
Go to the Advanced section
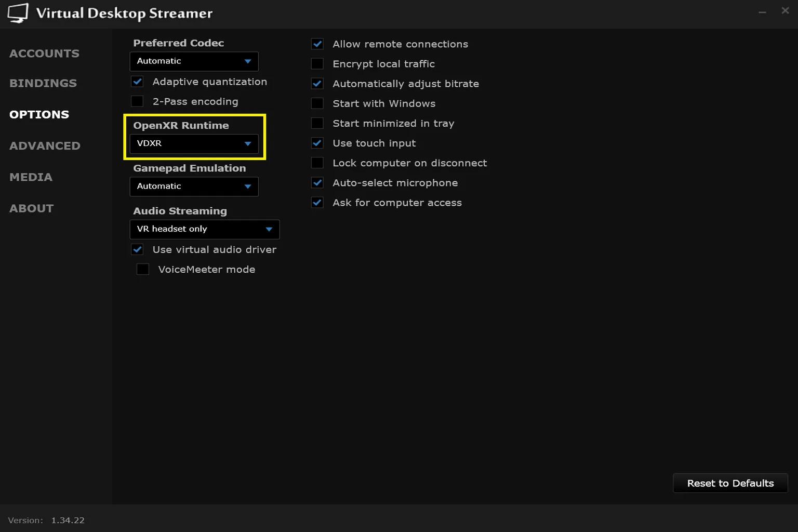click(45, 146)
